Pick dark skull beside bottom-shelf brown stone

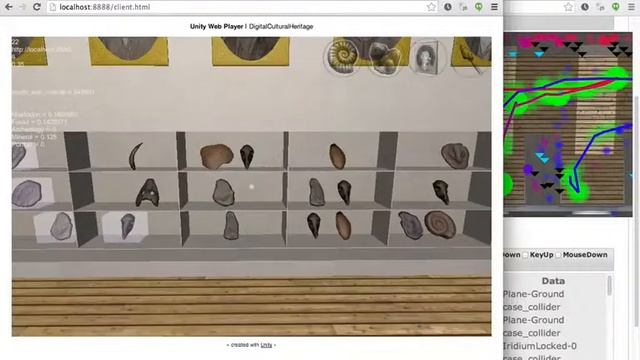coord(313,225)
